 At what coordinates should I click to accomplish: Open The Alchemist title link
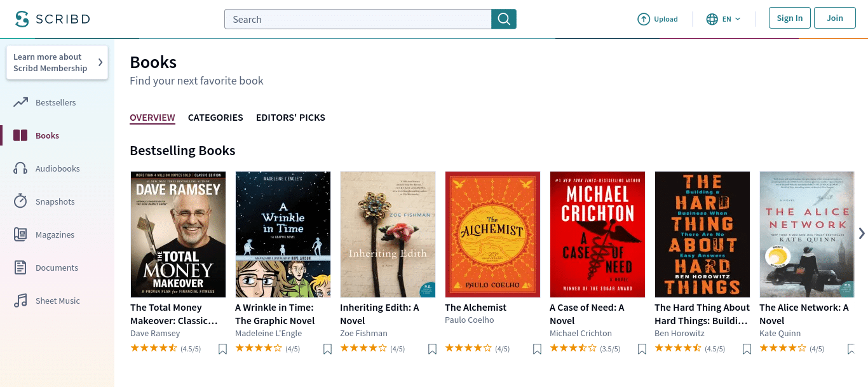click(475, 308)
